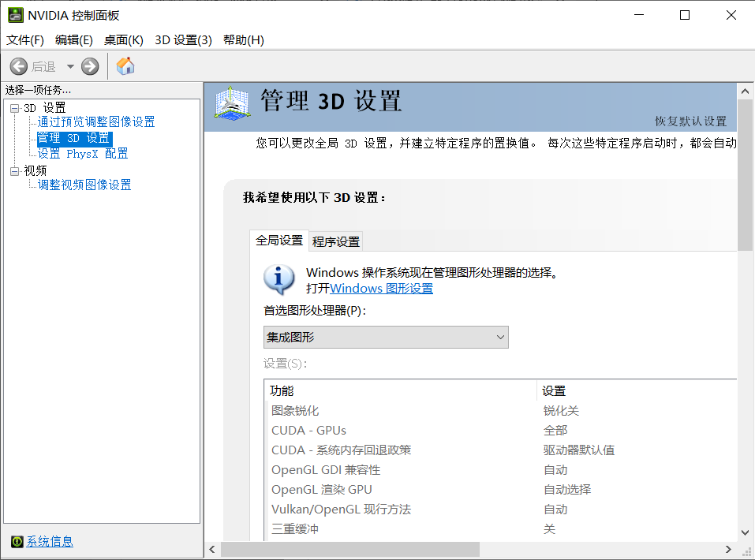Image resolution: width=755 pixels, height=560 pixels.
Task: Open the 编辑(E) menu
Action: 73,40
